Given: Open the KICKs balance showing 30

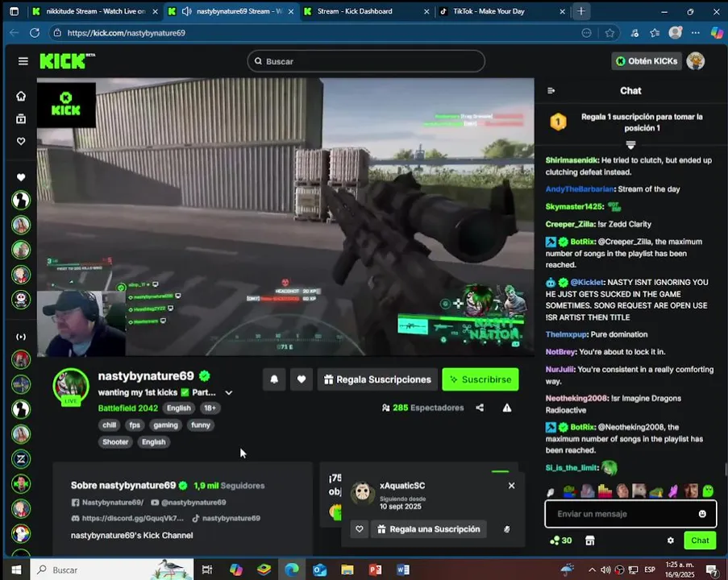Looking at the screenshot, I should point(561,541).
